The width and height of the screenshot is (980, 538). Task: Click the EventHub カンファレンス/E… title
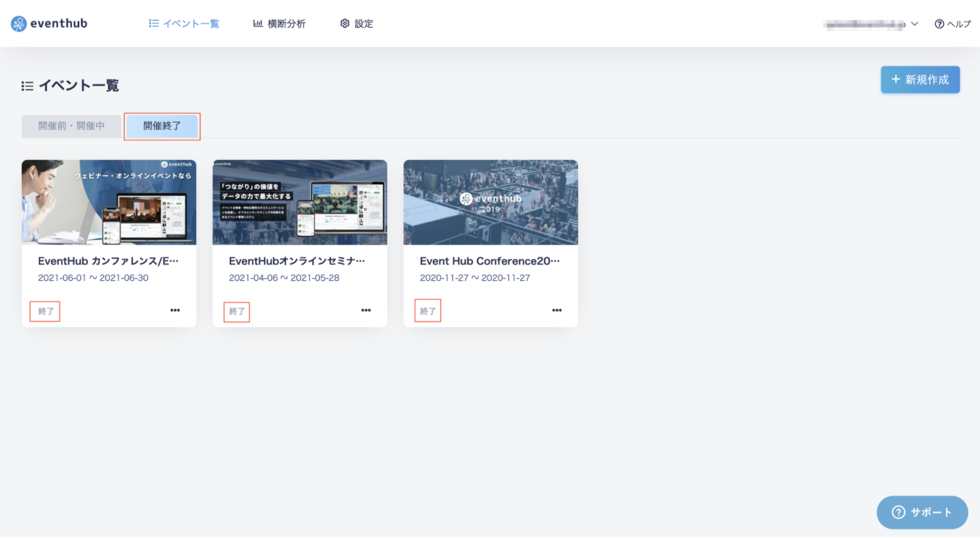(109, 261)
